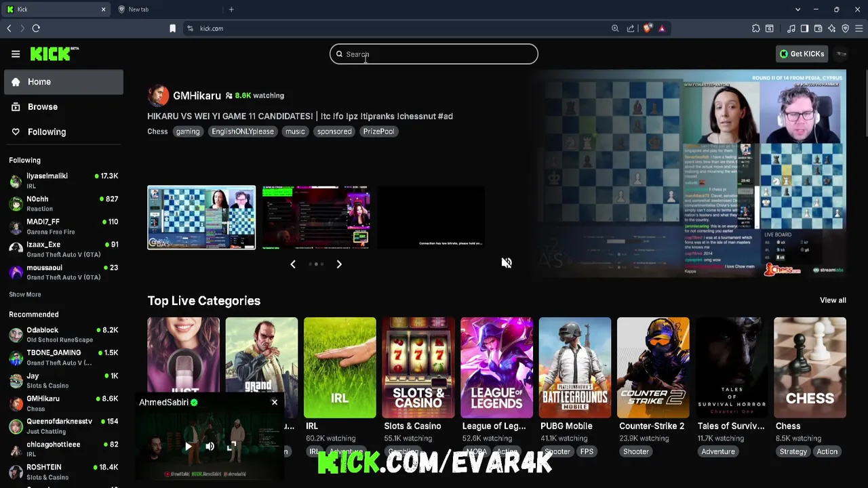Expand the mini player to full view
This screenshot has height=488, width=868.
point(232,446)
